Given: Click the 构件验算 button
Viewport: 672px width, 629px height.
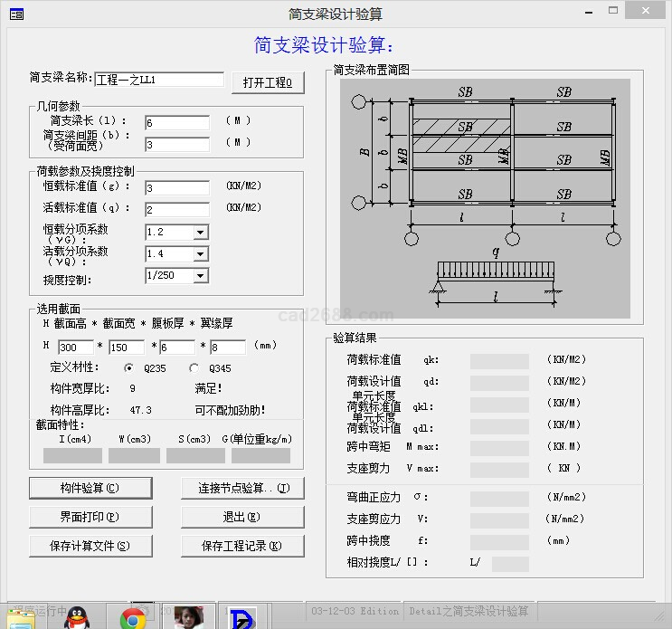Looking at the screenshot, I should tap(89, 489).
